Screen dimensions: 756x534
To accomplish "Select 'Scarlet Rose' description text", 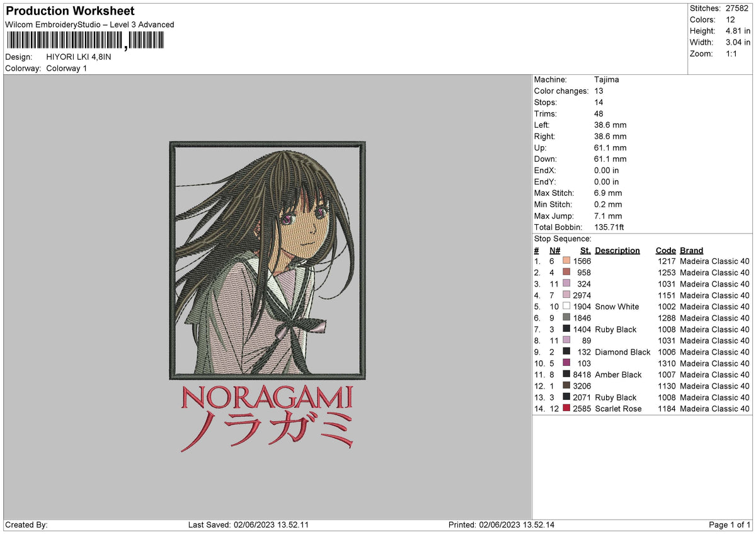I will pyautogui.click(x=618, y=409).
